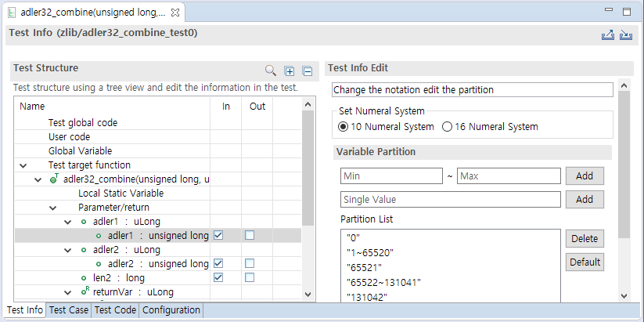Select Test global code tree row

coord(158,122)
